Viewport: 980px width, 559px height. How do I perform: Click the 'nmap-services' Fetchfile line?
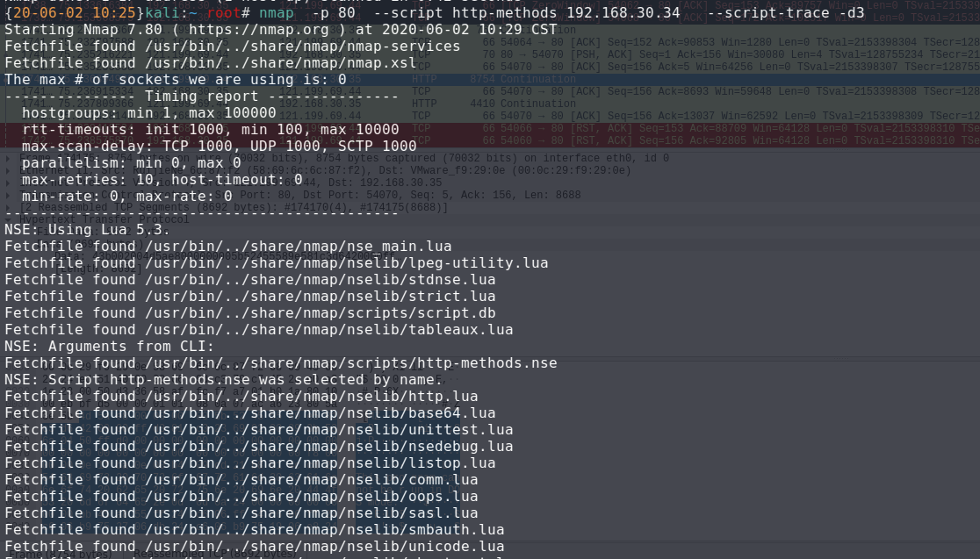[x=233, y=47]
